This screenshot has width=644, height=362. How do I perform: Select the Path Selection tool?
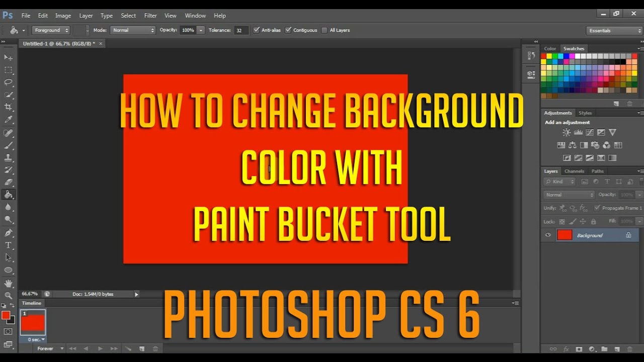(8, 257)
